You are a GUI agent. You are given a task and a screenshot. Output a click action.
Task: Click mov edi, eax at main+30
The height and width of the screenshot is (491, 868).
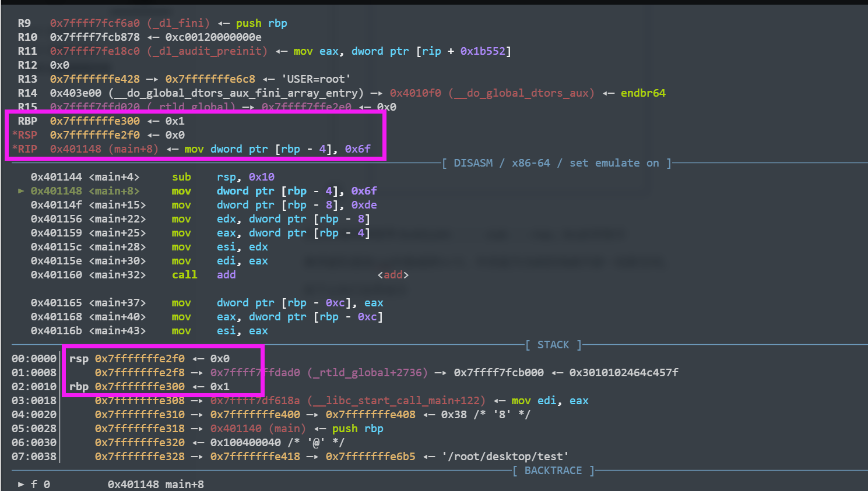pyautogui.click(x=220, y=261)
